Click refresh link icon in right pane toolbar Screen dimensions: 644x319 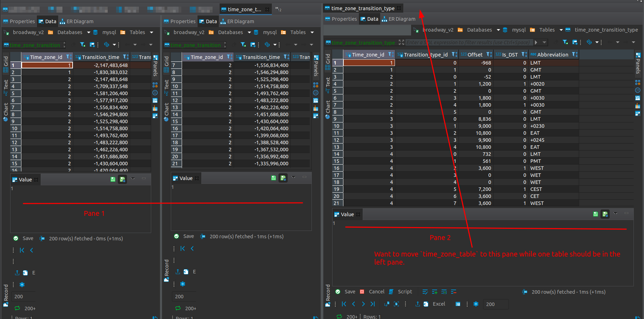589,42
